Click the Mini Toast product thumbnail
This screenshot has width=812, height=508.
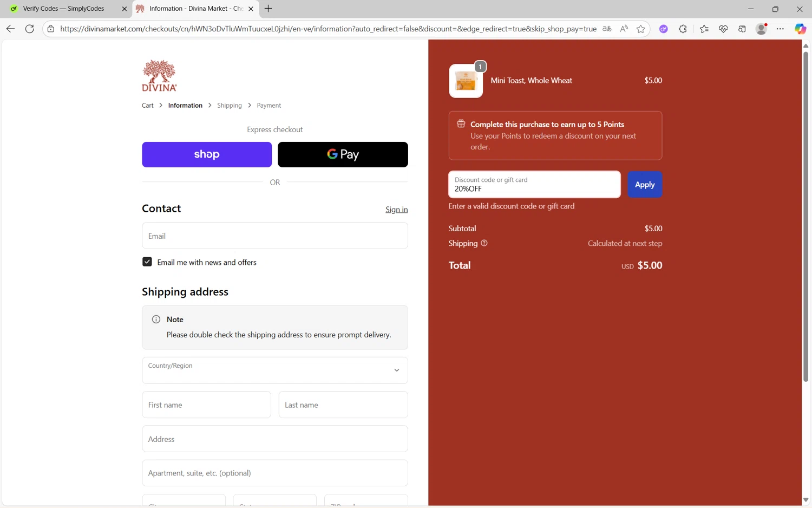click(x=466, y=81)
